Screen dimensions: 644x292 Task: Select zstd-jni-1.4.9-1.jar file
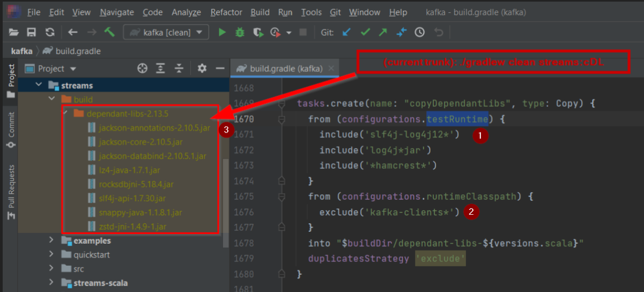(x=127, y=226)
